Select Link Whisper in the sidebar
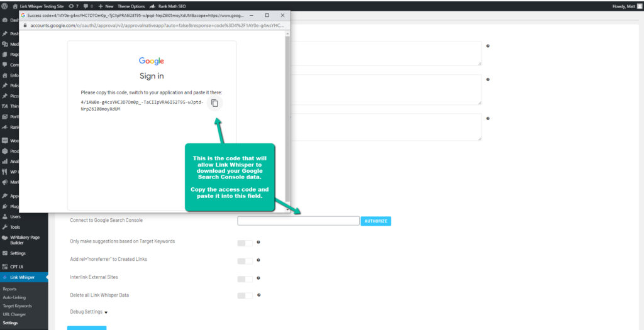The image size is (644, 330). (x=24, y=277)
